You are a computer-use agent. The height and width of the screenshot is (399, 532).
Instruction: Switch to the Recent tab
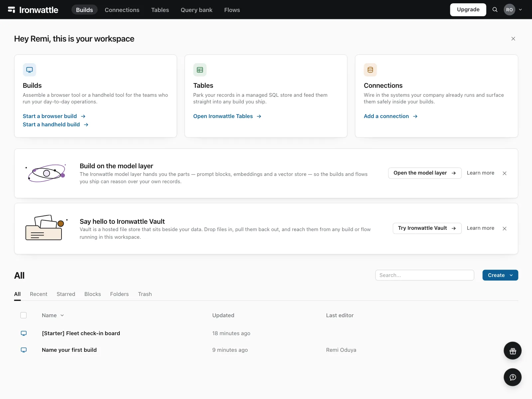39,294
